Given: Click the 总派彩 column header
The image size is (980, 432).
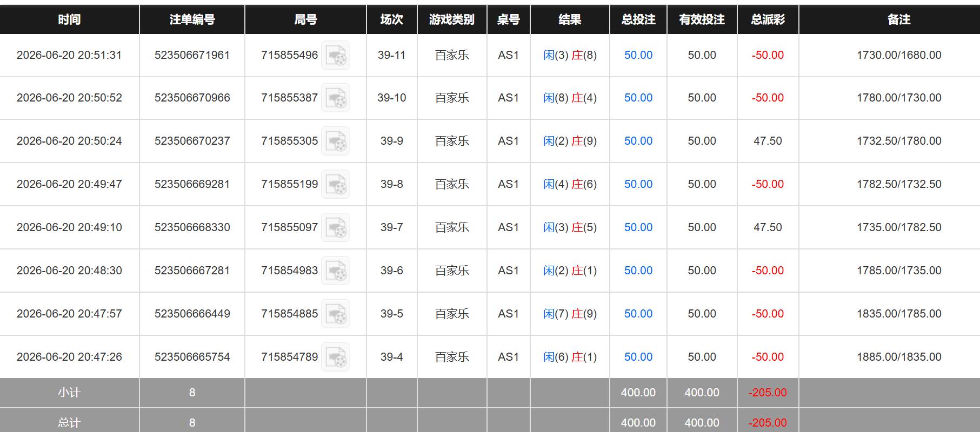Looking at the screenshot, I should click(x=768, y=19).
